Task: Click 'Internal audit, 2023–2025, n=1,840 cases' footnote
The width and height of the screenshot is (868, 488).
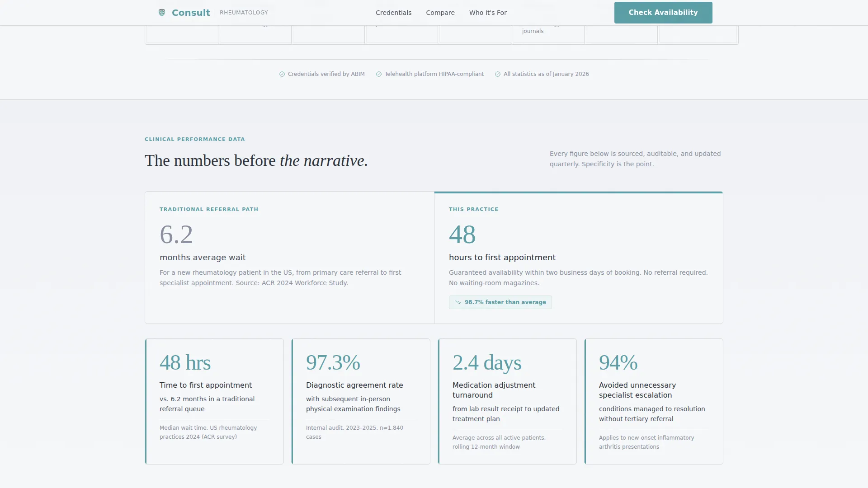Action: 354,432
